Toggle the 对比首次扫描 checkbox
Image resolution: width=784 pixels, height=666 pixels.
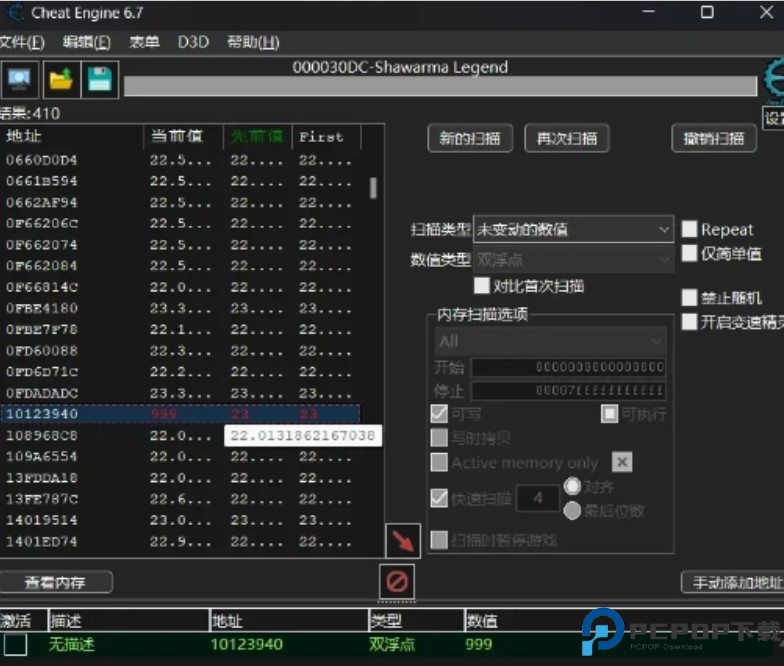[482, 286]
